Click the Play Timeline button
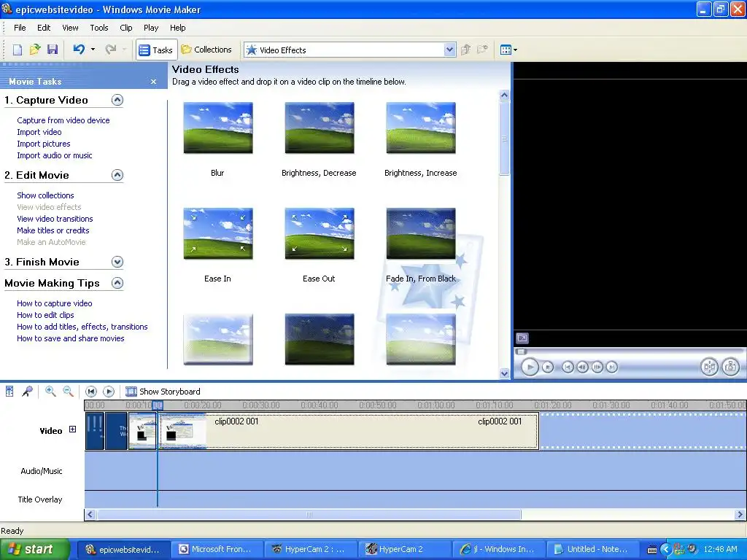This screenshot has height=560, width=747. click(109, 392)
